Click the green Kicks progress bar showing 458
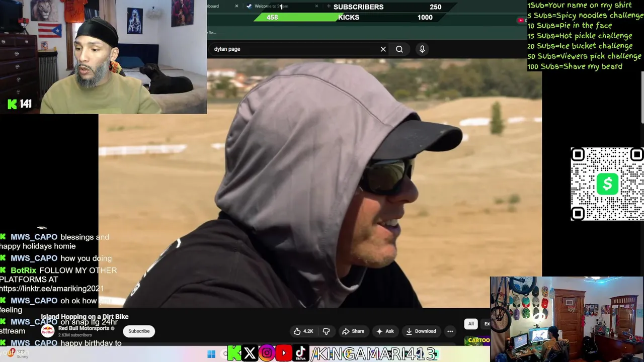The width and height of the screenshot is (644, 362). [297, 17]
